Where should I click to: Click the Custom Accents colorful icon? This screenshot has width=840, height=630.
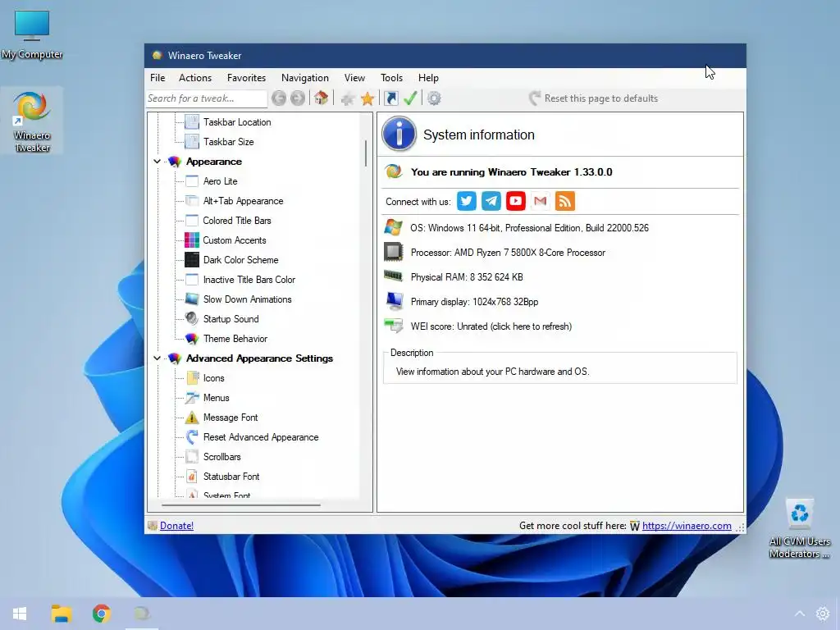pyautogui.click(x=192, y=240)
